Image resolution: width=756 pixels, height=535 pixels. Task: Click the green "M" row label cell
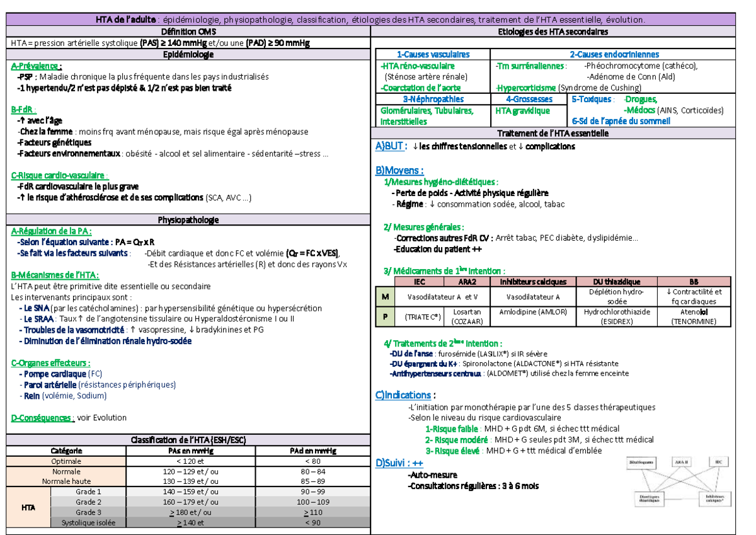(x=384, y=296)
